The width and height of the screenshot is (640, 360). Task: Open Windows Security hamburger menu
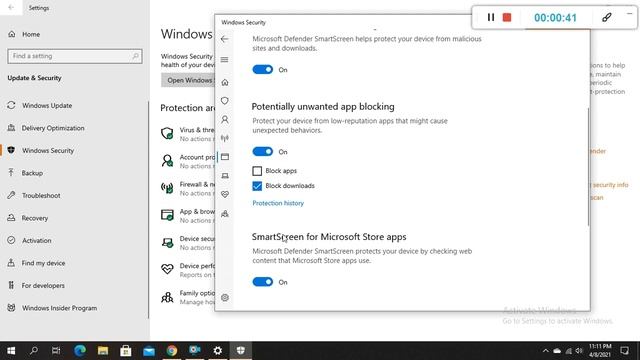(x=224, y=60)
